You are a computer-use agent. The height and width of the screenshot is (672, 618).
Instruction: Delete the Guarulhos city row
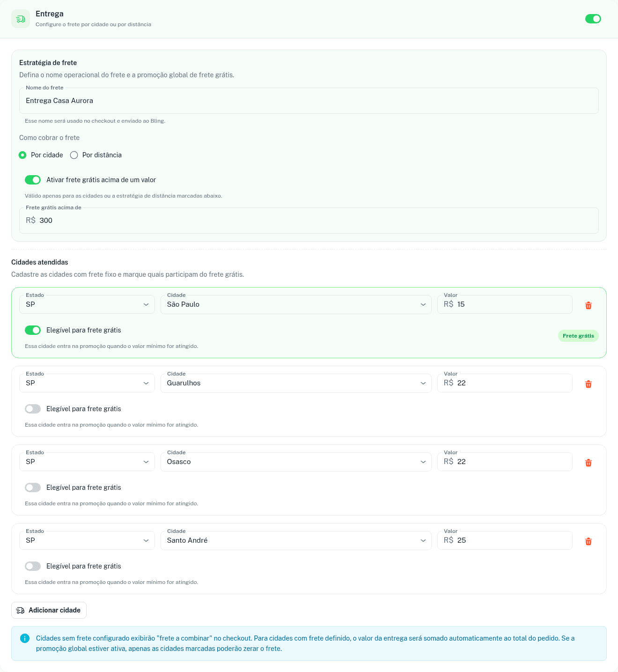(x=589, y=384)
